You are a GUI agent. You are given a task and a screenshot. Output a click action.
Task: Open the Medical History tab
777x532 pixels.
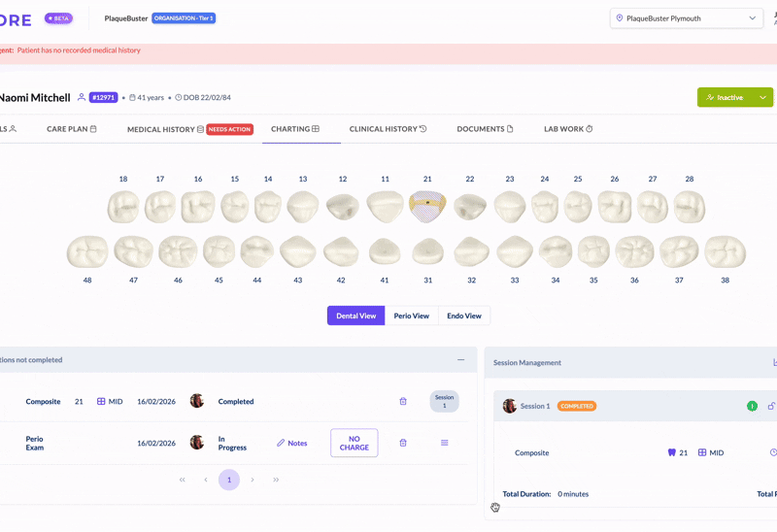pyautogui.click(x=165, y=129)
